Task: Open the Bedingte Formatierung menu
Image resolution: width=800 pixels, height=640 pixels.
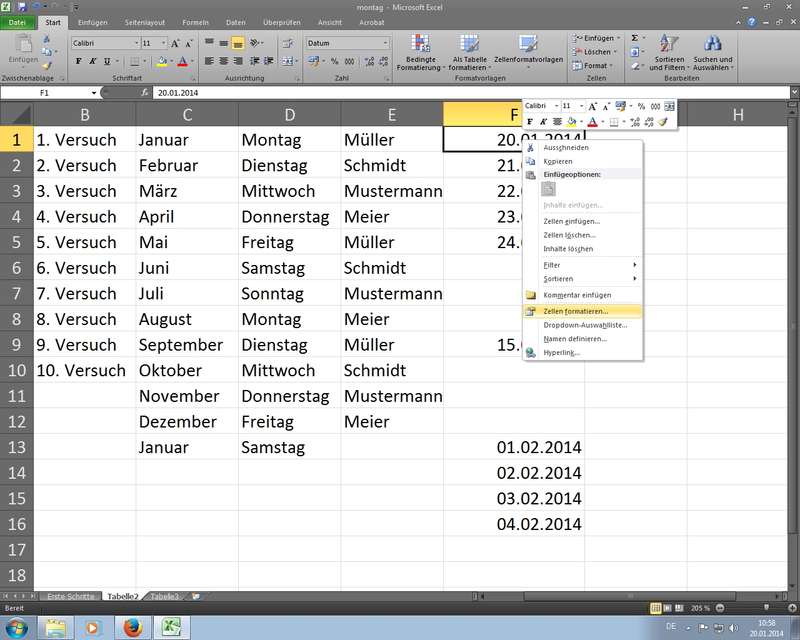Action: (420, 53)
